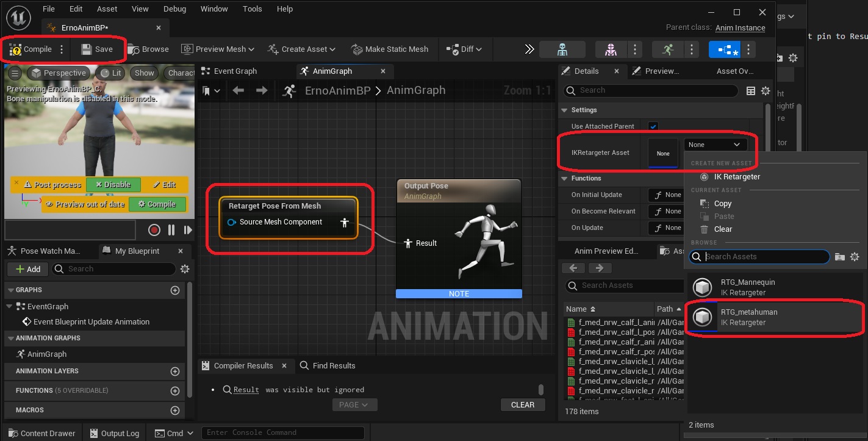Click the Compile blueprint toolbar button

(x=32, y=49)
